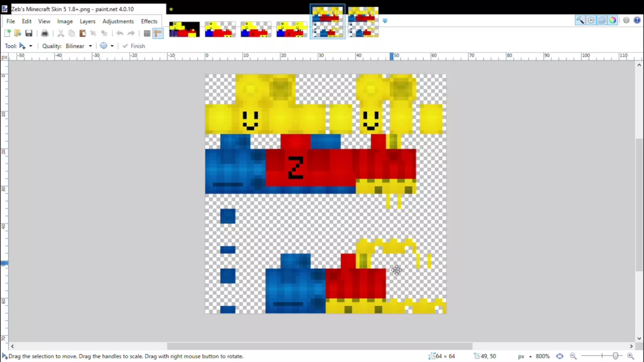Open the Image menu

[65, 21]
